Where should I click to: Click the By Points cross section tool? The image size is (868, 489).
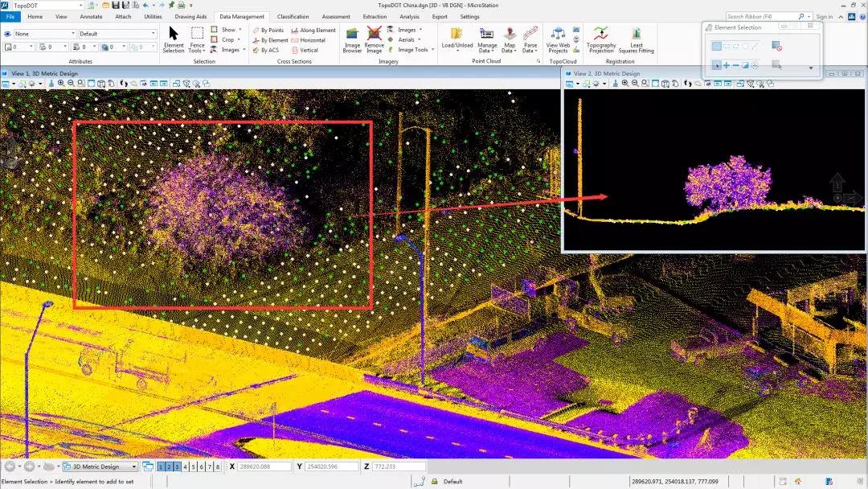tap(268, 31)
